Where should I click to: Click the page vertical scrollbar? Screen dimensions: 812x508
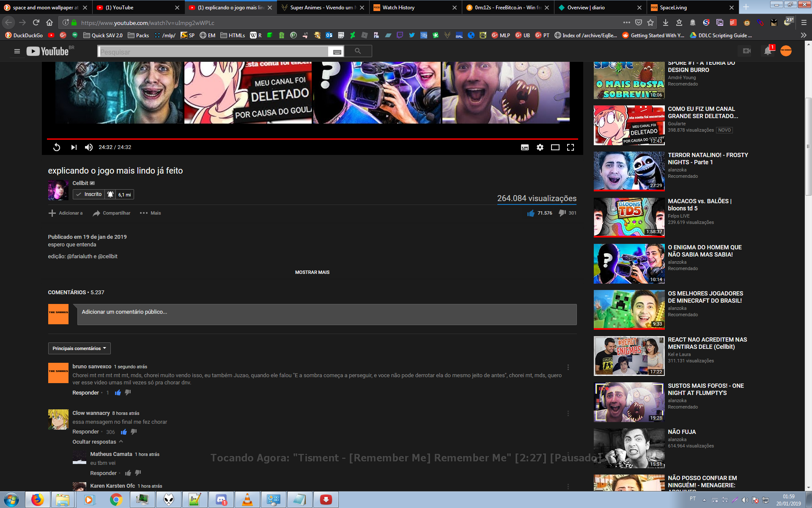(x=808, y=146)
